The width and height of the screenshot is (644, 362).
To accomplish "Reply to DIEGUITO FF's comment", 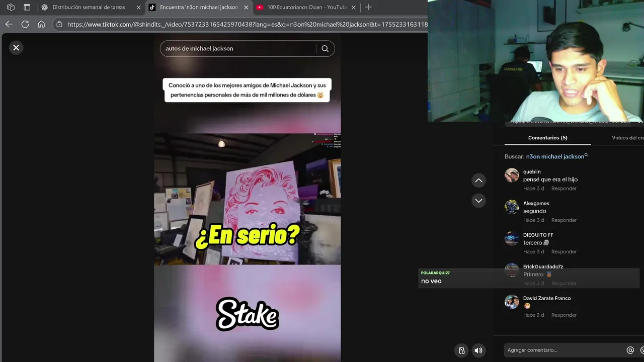I will pyautogui.click(x=563, y=252).
